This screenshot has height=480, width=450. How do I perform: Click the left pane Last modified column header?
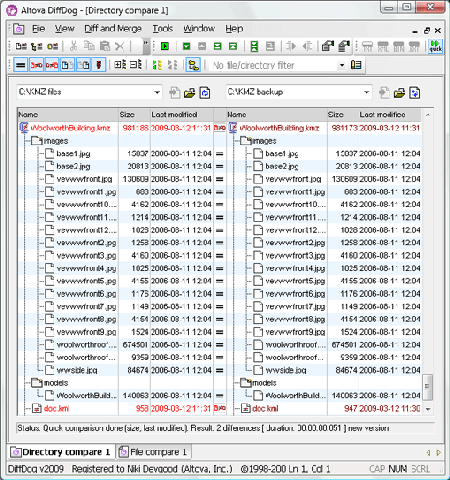tap(182, 115)
